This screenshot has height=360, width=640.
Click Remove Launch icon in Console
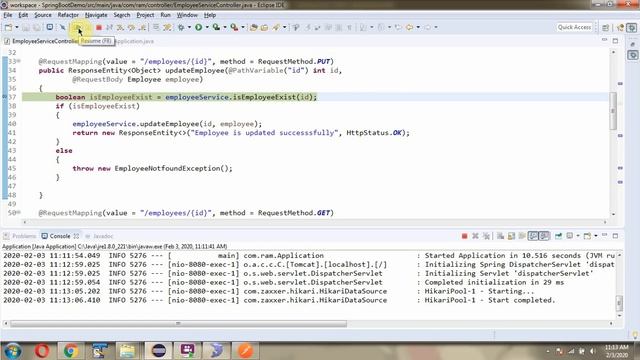(x=475, y=236)
